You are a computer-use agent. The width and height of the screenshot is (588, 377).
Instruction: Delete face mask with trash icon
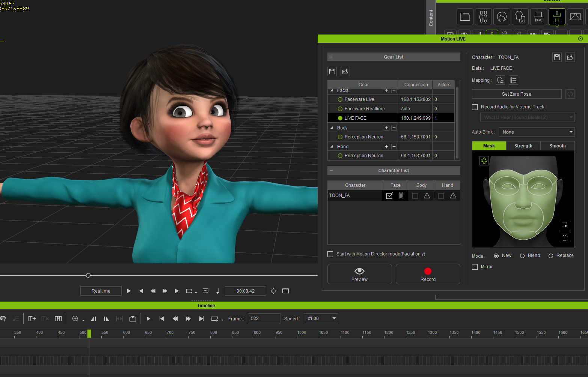(564, 237)
